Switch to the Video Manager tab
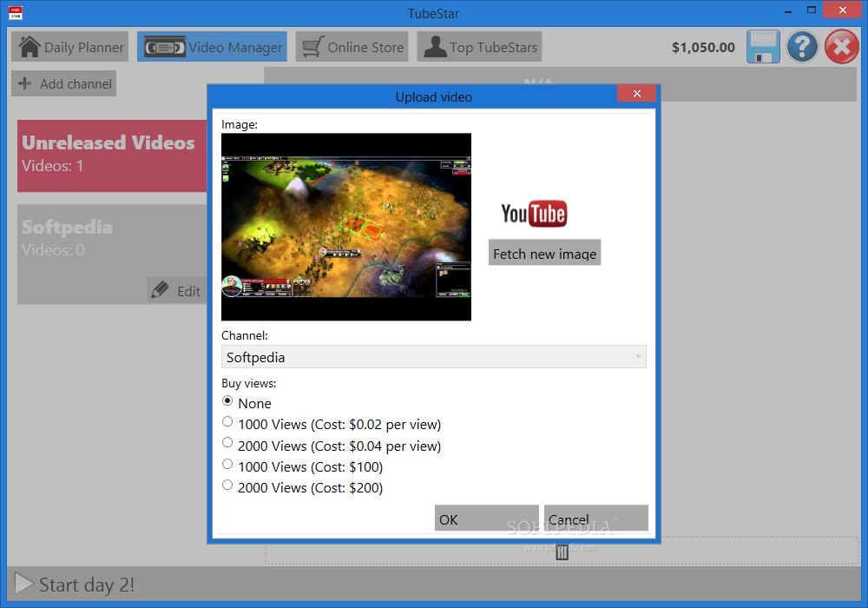Screen dimensions: 868x608 click(x=212, y=47)
